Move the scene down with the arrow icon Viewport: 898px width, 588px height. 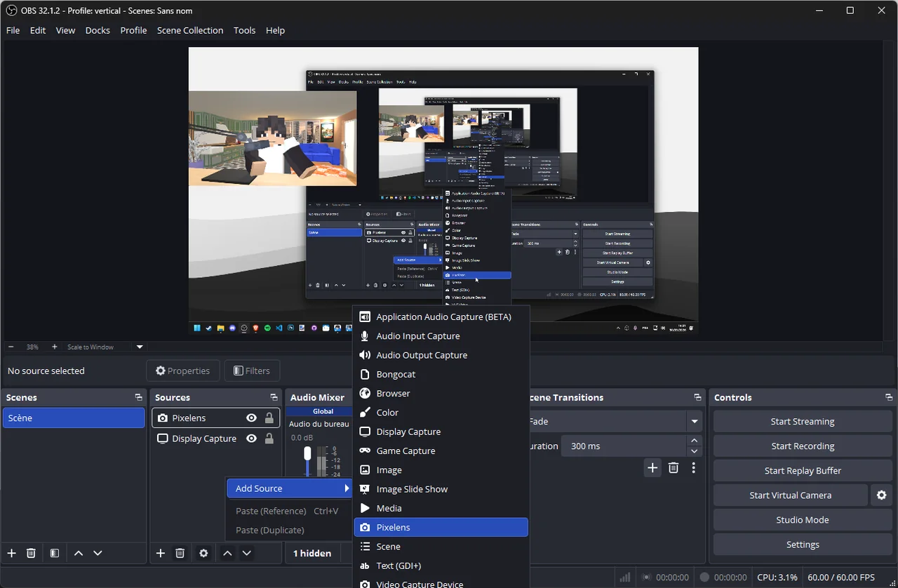pos(98,553)
